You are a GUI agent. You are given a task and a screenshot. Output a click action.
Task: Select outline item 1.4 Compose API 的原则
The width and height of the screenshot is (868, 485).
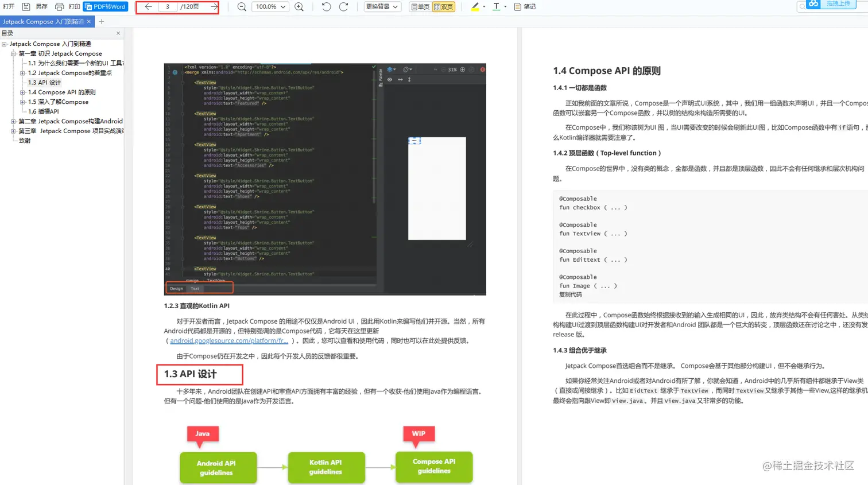pyautogui.click(x=62, y=92)
